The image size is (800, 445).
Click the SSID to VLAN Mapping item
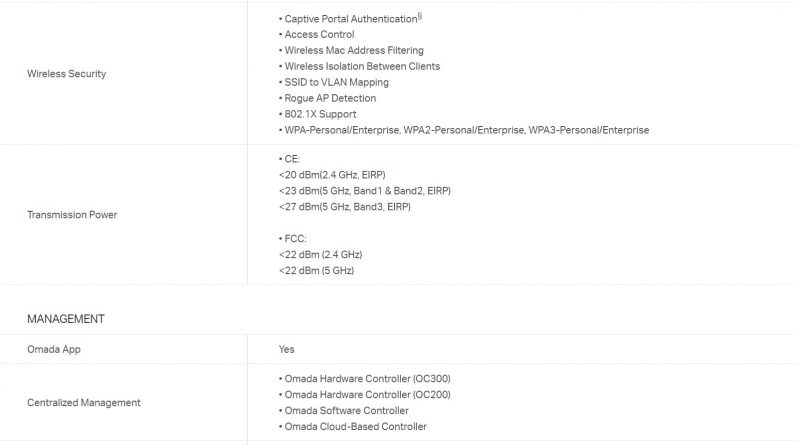coord(334,82)
